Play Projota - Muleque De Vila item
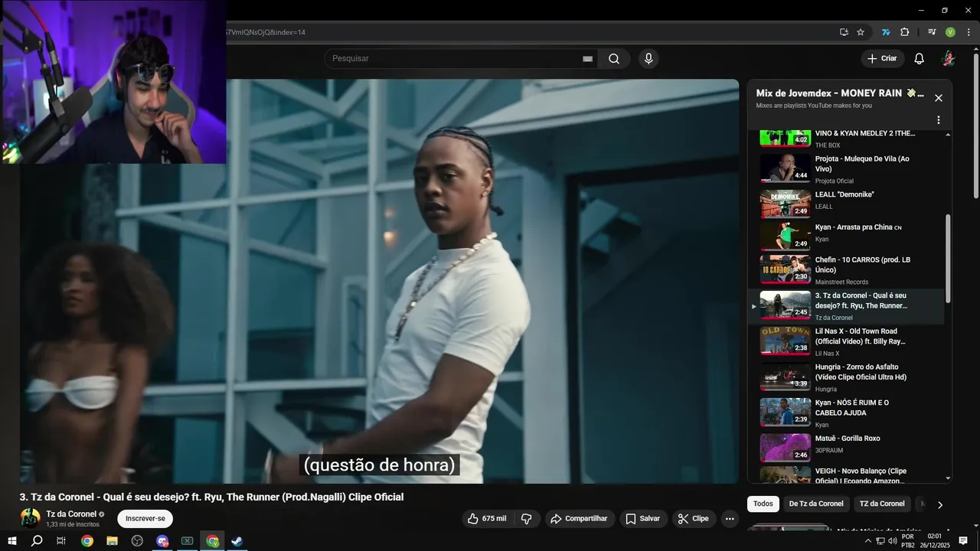This screenshot has width=980, height=551. pyautogui.click(x=846, y=168)
